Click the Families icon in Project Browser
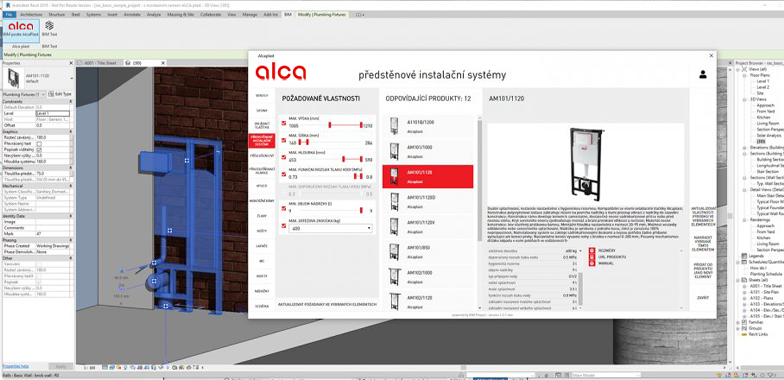Screen dimensions: 784x380 coord(744,322)
